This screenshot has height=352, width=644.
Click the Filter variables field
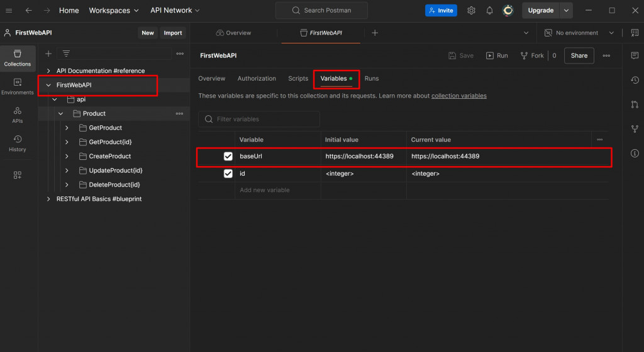click(x=259, y=119)
